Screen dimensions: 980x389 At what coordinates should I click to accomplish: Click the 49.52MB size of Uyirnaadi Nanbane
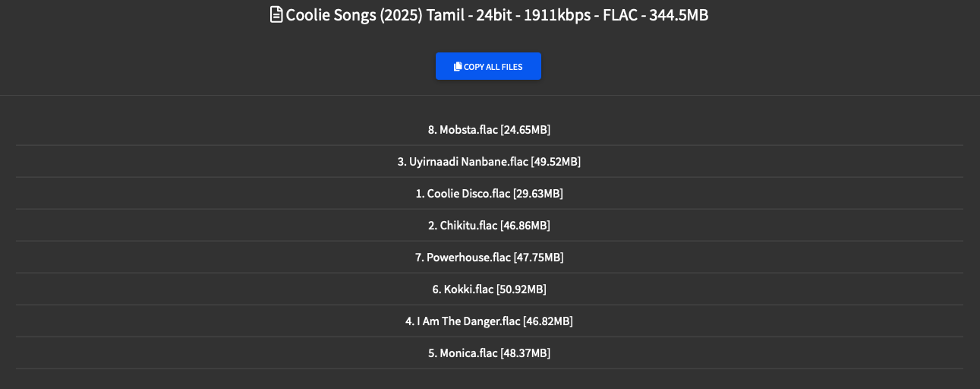click(x=556, y=162)
